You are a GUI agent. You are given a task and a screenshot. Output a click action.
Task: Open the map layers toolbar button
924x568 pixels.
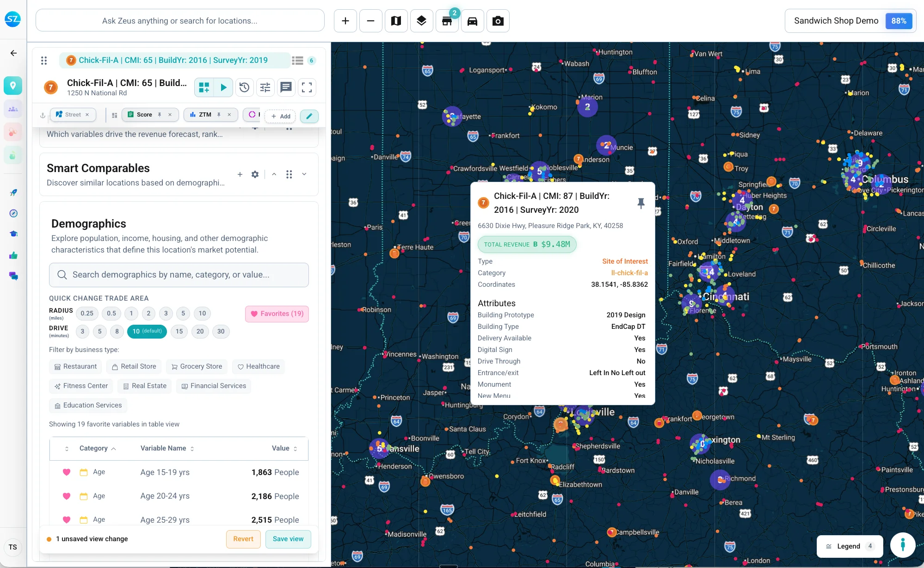(x=422, y=21)
